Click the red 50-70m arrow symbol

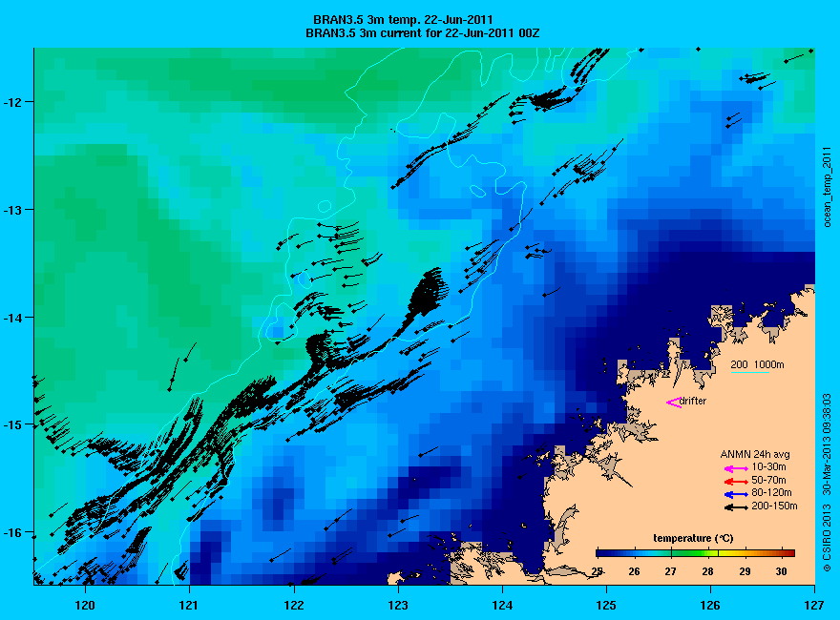[736, 482]
